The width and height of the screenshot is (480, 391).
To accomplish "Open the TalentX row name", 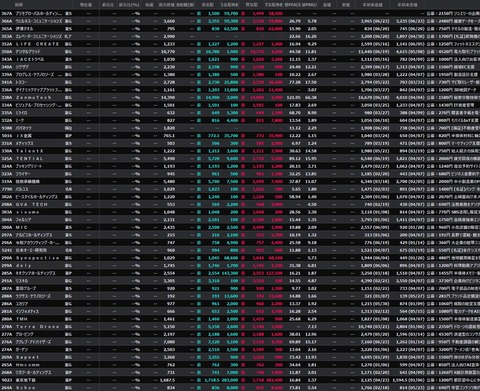I will [30, 151].
